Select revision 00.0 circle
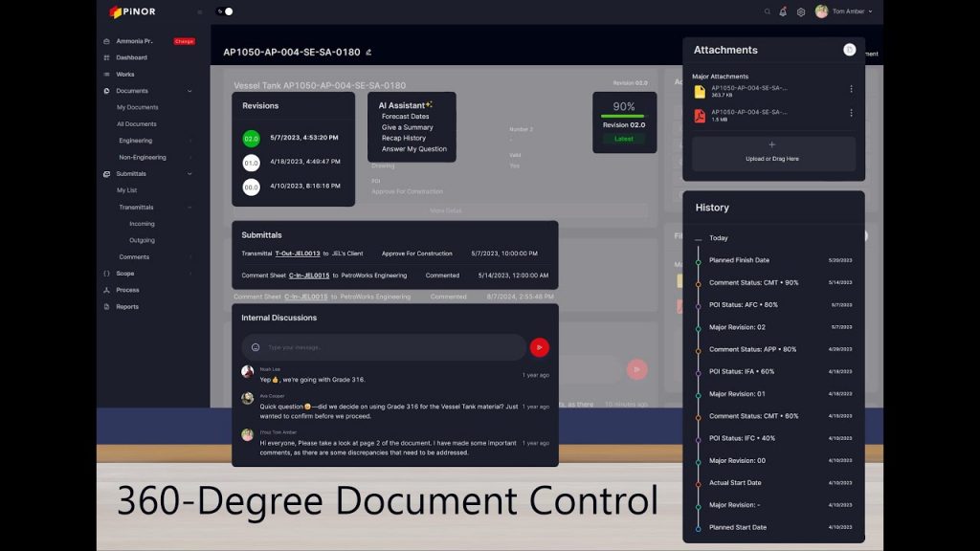 (x=251, y=187)
